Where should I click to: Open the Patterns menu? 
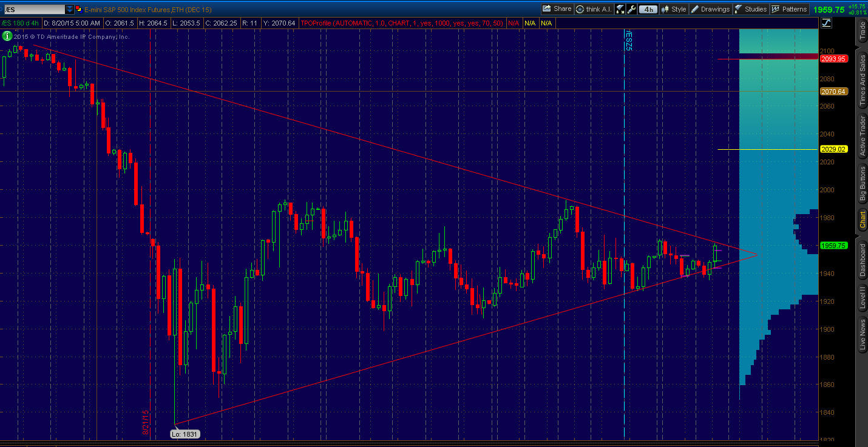(x=789, y=9)
